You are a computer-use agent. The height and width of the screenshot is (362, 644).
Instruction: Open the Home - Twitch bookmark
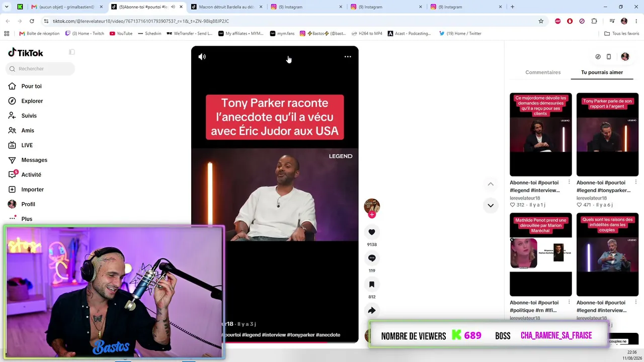tap(85, 34)
